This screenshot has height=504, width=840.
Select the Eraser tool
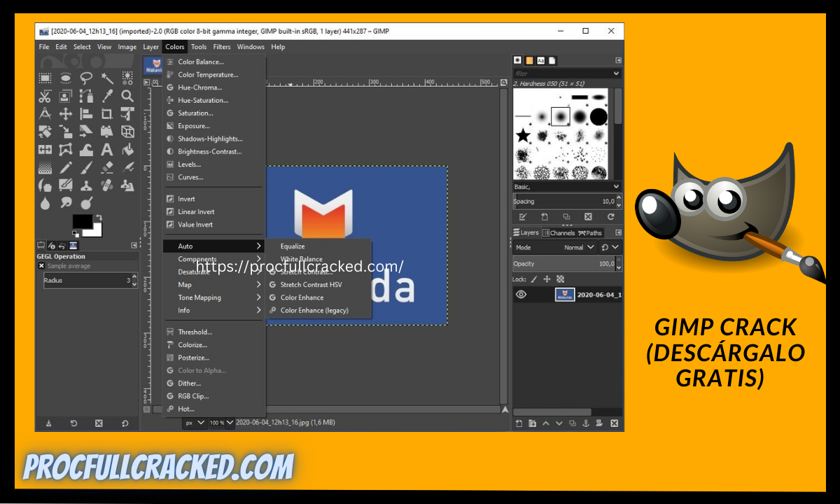point(106,168)
